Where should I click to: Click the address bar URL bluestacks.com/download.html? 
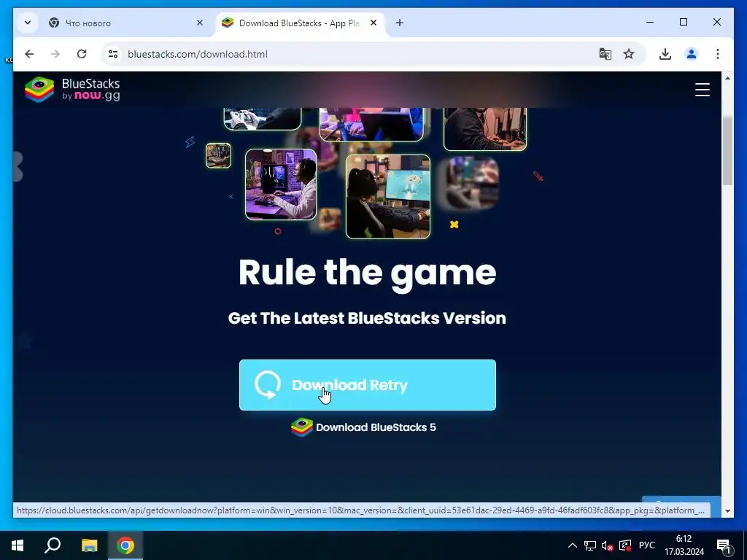197,54
